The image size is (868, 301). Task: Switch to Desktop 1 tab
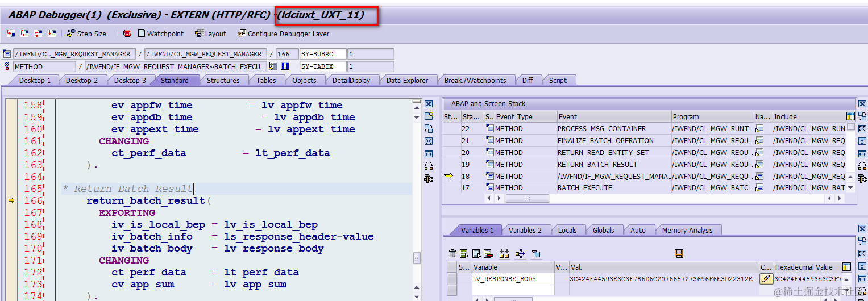coord(35,80)
